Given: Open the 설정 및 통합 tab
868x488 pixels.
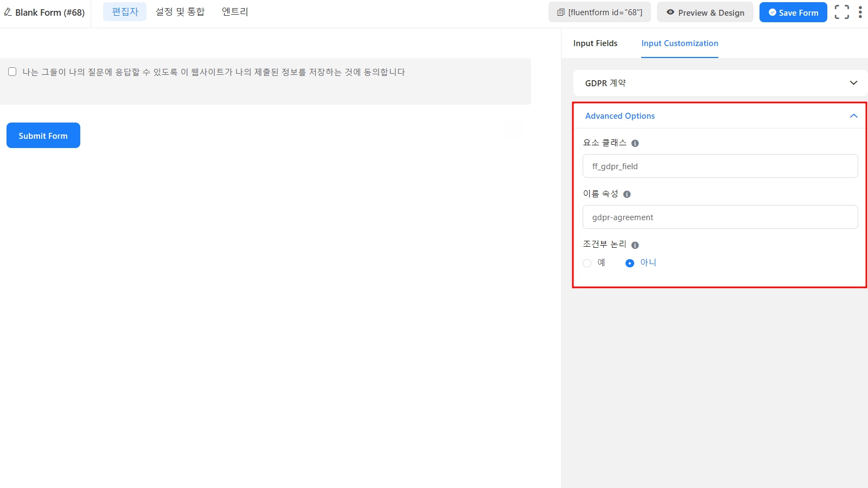Looking at the screenshot, I should pyautogui.click(x=180, y=12).
